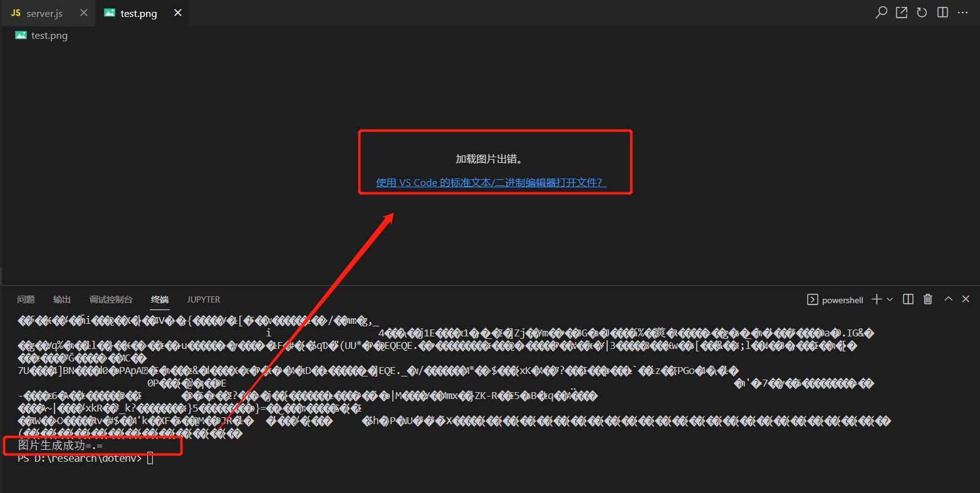Click the circular refresh arrow icon
The height and width of the screenshot is (493, 980).
[922, 13]
